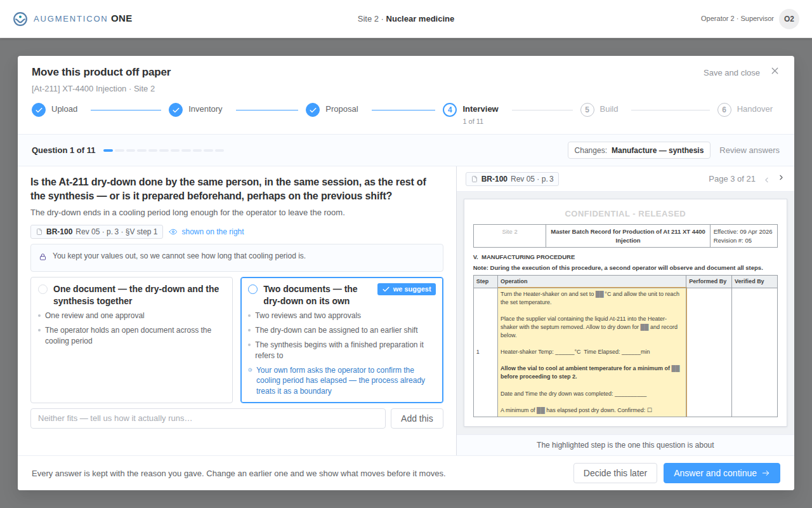
Task: Select 'One document' radio option
Action: coord(43,290)
